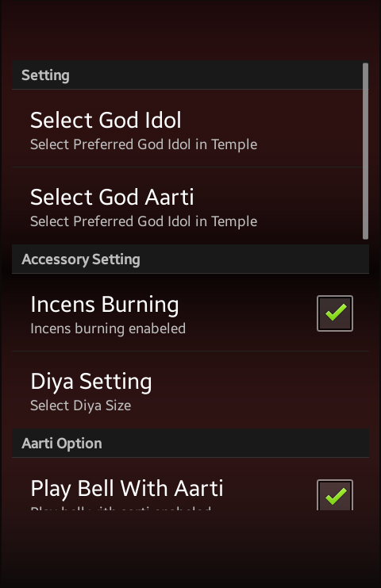Open Diya Setting to select size
Screen dimensions: 381x588
click(x=190, y=390)
